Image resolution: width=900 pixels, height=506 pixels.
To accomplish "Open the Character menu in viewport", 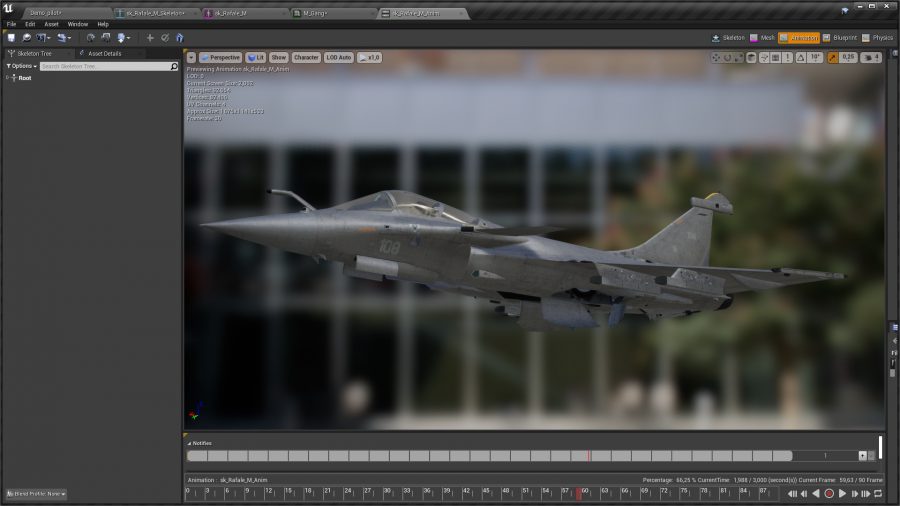I will (x=306, y=57).
